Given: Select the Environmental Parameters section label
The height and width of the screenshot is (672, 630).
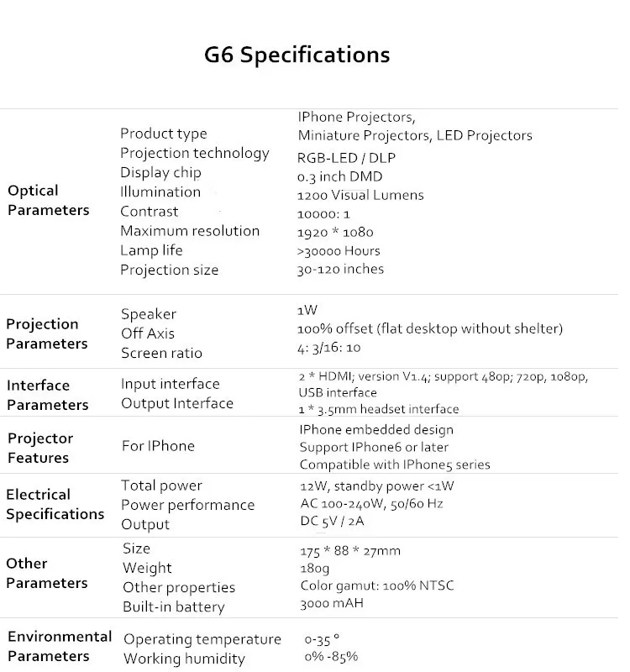Looking at the screenshot, I should (59, 646).
